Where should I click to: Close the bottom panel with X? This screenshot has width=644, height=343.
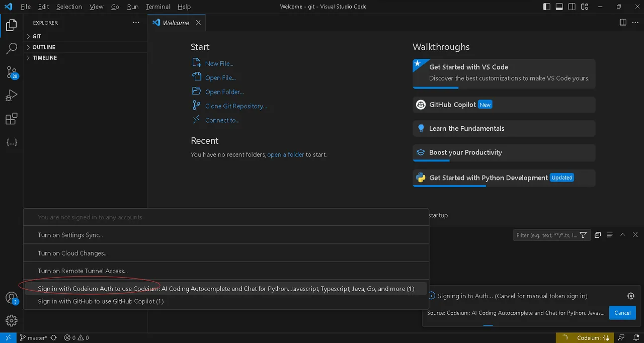coord(635,235)
